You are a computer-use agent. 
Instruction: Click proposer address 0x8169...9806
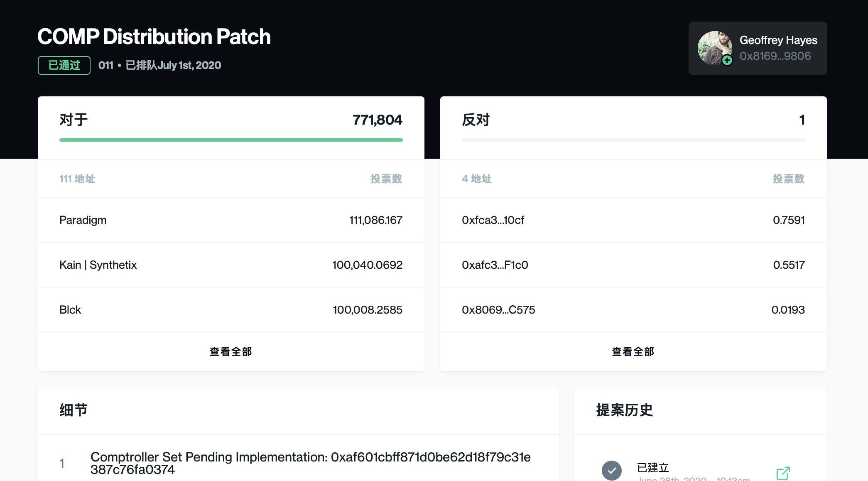click(775, 56)
